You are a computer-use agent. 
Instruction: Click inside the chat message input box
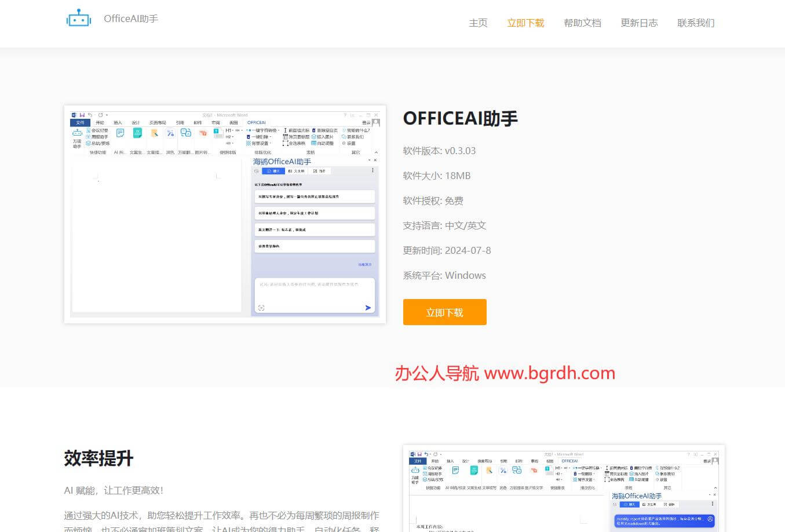coord(314,296)
